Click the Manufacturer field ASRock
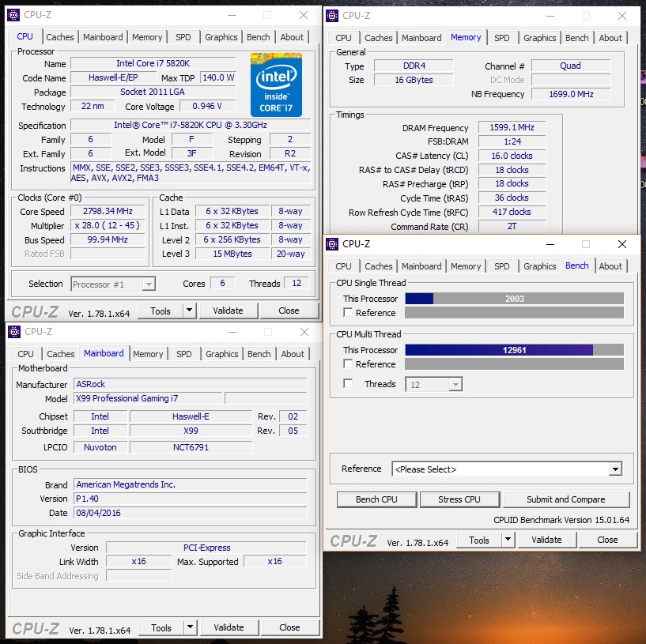 coord(191,384)
